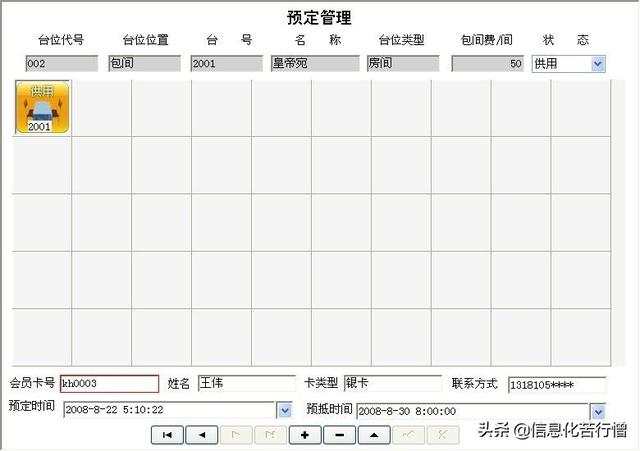The image size is (640, 451).
Task: Go to previous record button
Action: point(202,435)
